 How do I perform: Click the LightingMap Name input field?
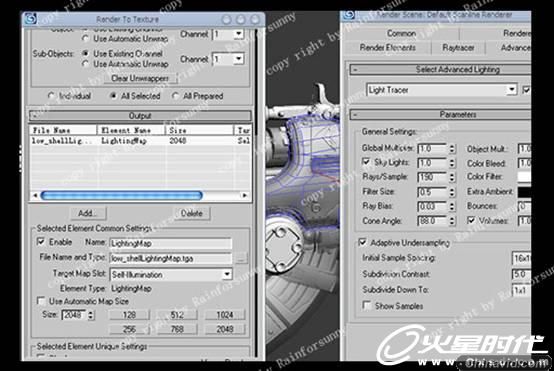tap(171, 243)
